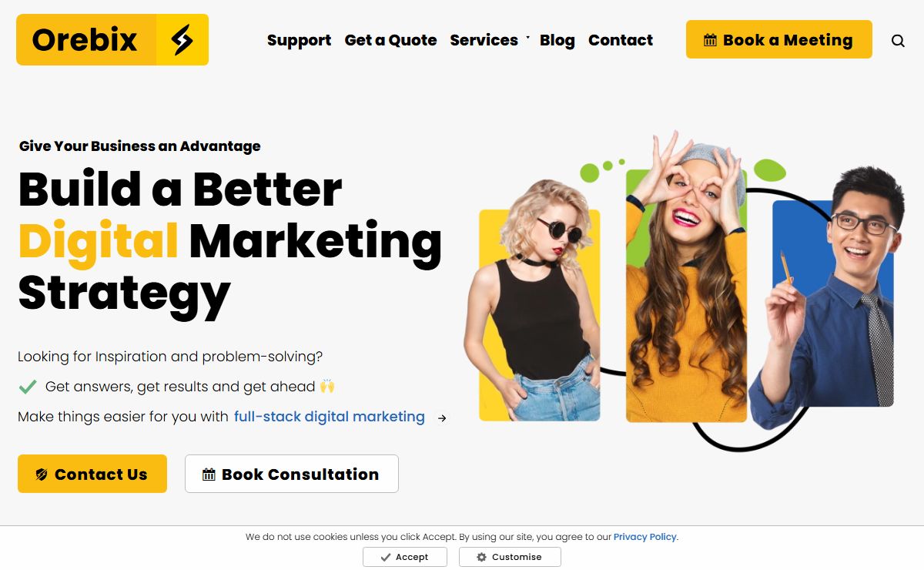
Task: Go to the Blog page
Action: [x=557, y=40]
